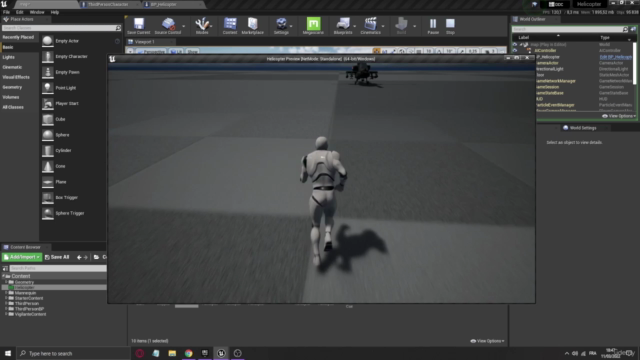Expand the Geometry folder

click(6, 282)
